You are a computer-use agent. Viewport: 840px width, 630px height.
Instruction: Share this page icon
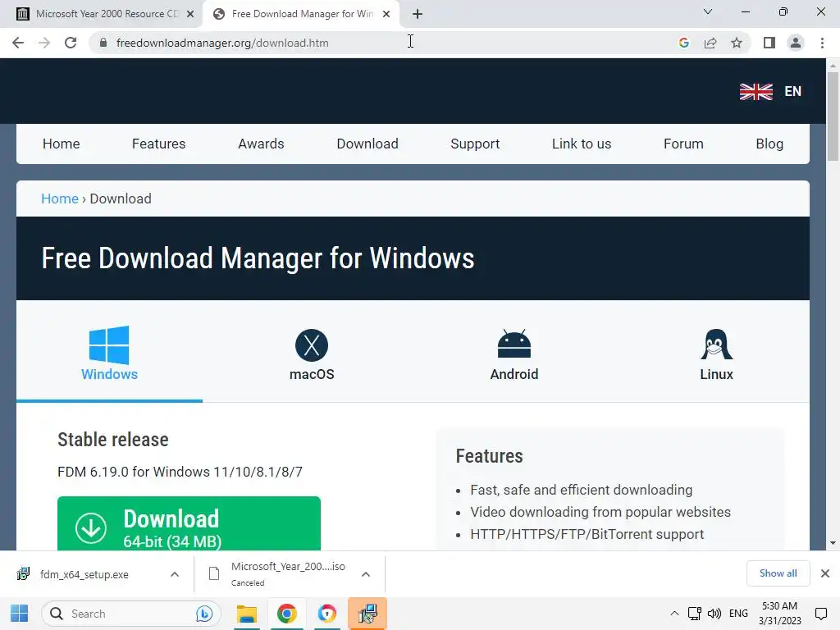(x=710, y=43)
